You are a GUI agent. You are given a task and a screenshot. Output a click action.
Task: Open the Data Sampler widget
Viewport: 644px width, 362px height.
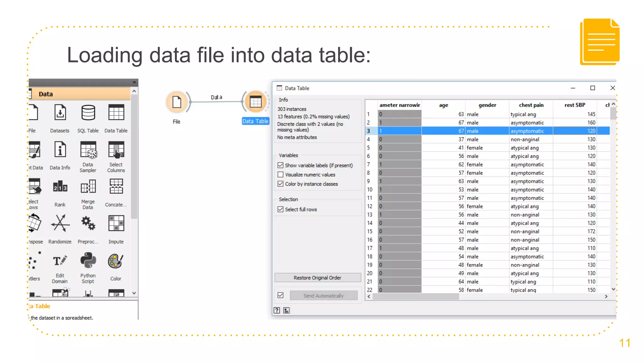pyautogui.click(x=88, y=150)
